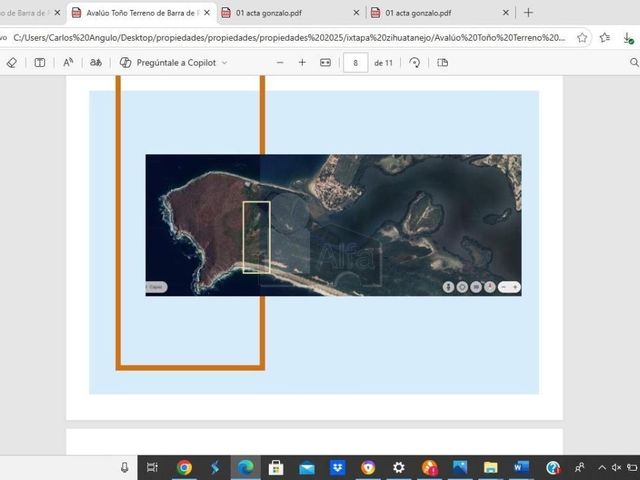This screenshot has height=480, width=640.
Task: Switch page view layout icon
Action: coord(442,62)
